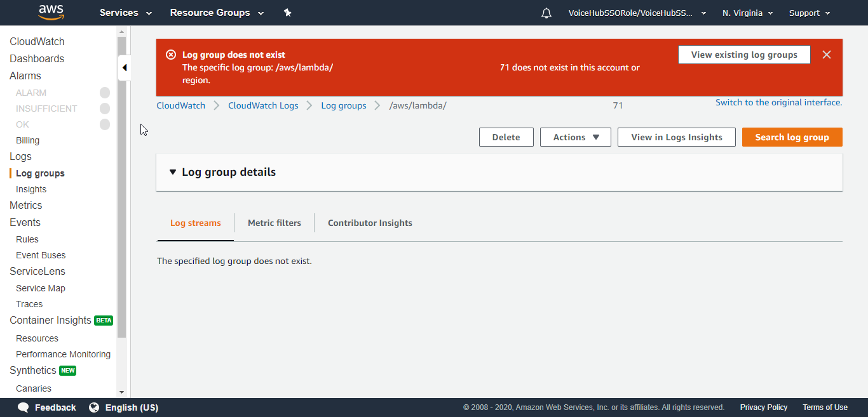
Task: Collapse the left navigation sidebar arrow
Action: pyautogui.click(x=125, y=68)
